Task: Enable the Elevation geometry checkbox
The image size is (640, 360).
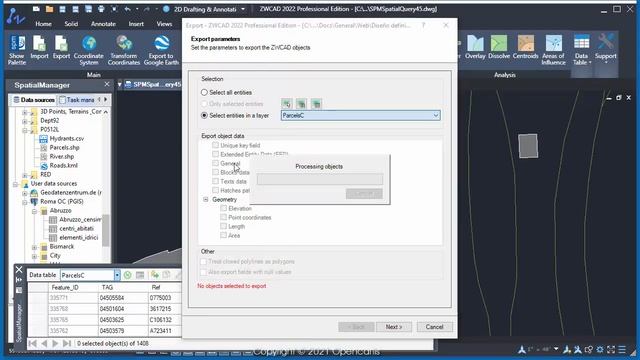Action: 223,208
